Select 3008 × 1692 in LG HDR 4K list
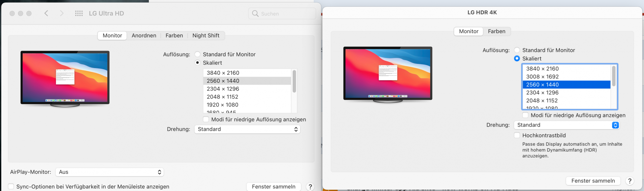Viewport: 644px width, 191px height. click(566, 77)
